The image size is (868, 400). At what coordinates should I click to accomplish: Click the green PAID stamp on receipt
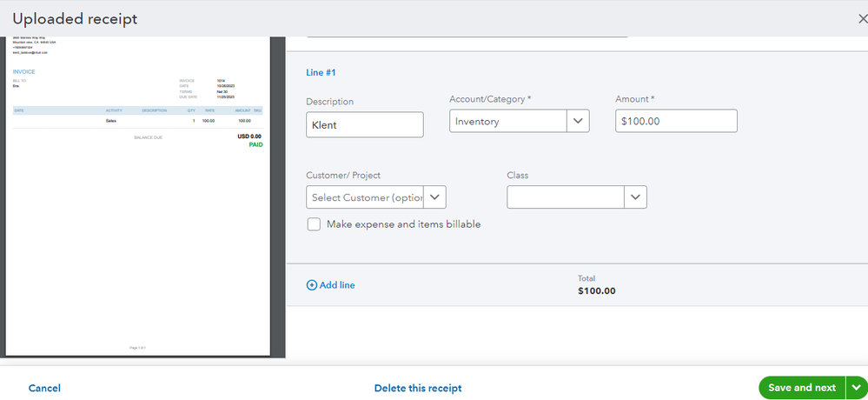point(255,144)
